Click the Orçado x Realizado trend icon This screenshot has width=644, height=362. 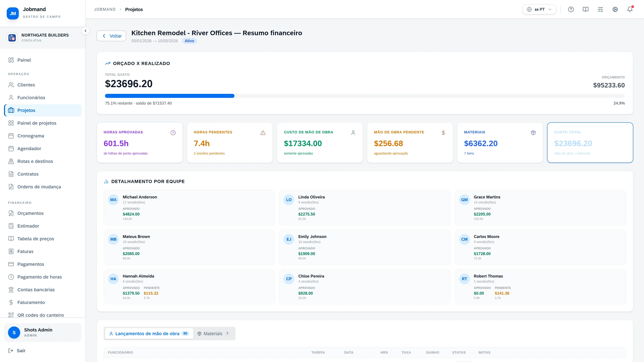pyautogui.click(x=108, y=64)
